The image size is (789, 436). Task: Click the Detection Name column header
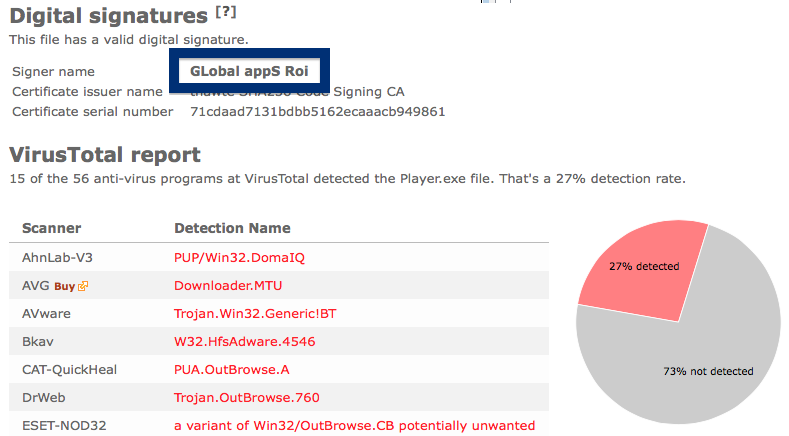[x=232, y=228]
